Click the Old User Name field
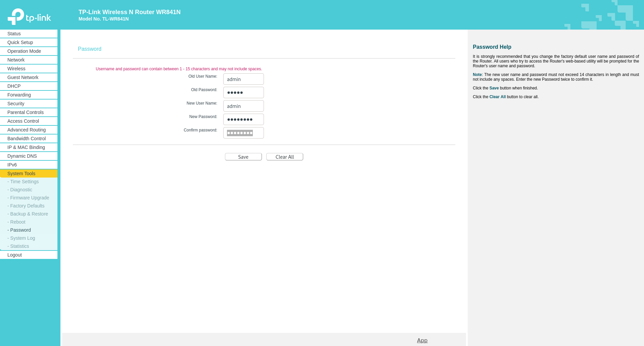Viewport: 644px width, 346px height. (x=243, y=79)
